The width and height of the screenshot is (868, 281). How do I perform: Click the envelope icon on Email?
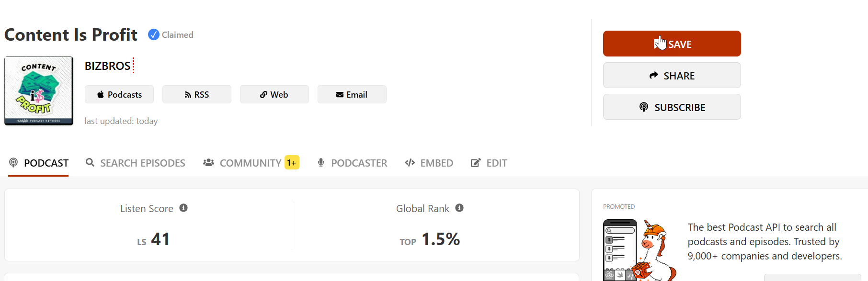click(340, 95)
